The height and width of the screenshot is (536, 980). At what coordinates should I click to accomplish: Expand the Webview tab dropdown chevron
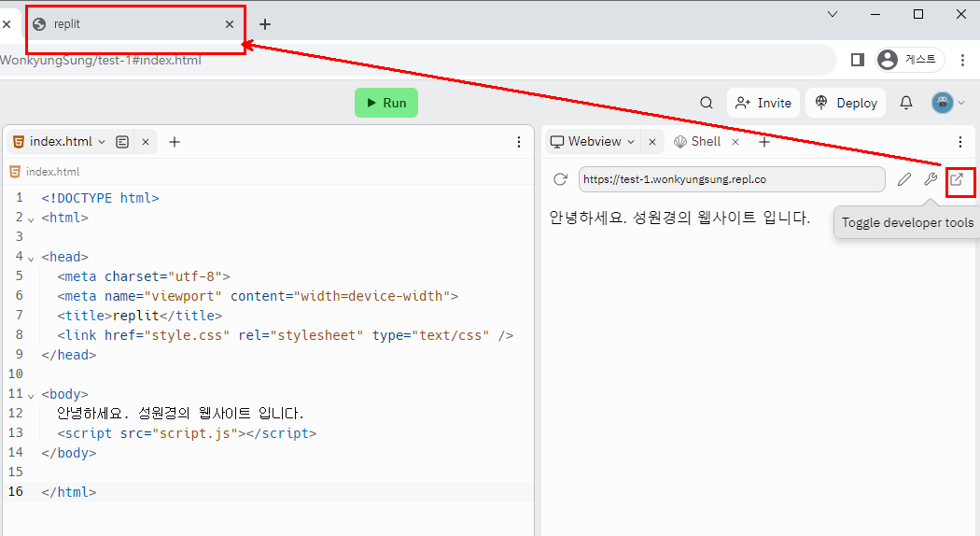pos(631,142)
